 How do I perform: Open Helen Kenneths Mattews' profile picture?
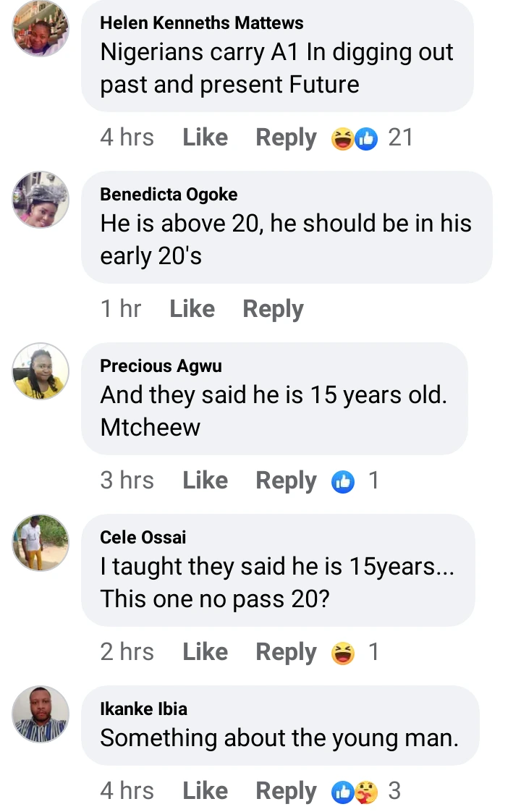(x=41, y=28)
